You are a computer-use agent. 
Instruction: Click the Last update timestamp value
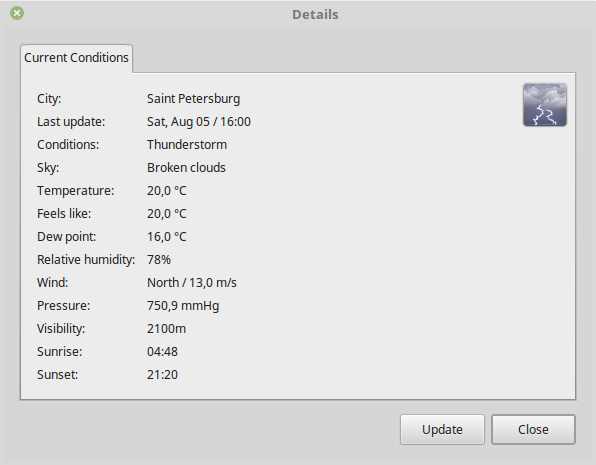(199, 122)
